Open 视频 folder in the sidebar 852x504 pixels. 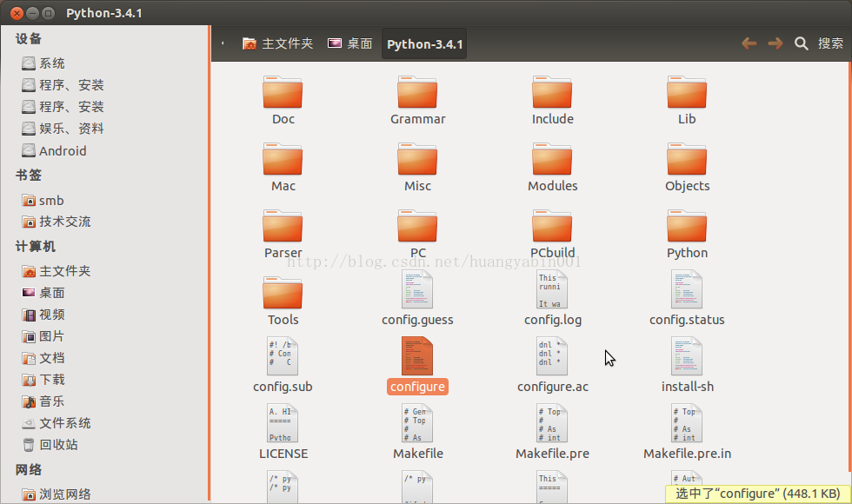[x=43, y=315]
